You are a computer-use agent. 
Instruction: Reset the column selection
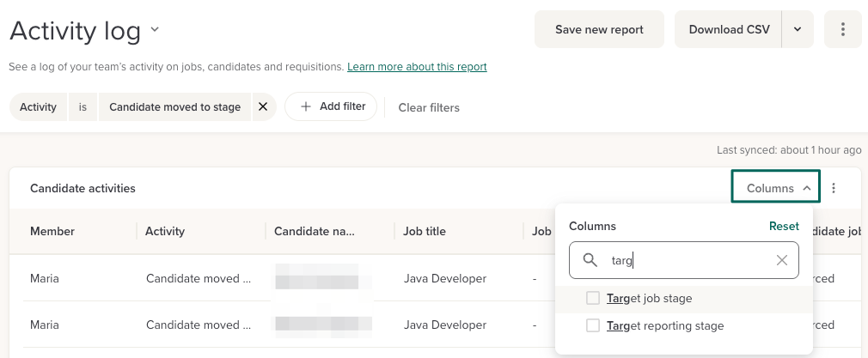tap(783, 227)
